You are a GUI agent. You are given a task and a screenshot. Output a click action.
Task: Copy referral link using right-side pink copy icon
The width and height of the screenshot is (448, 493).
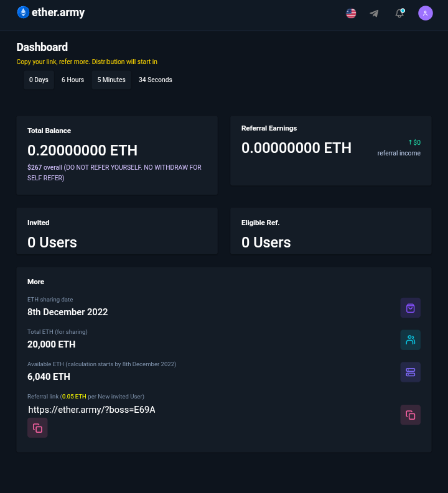[410, 415]
